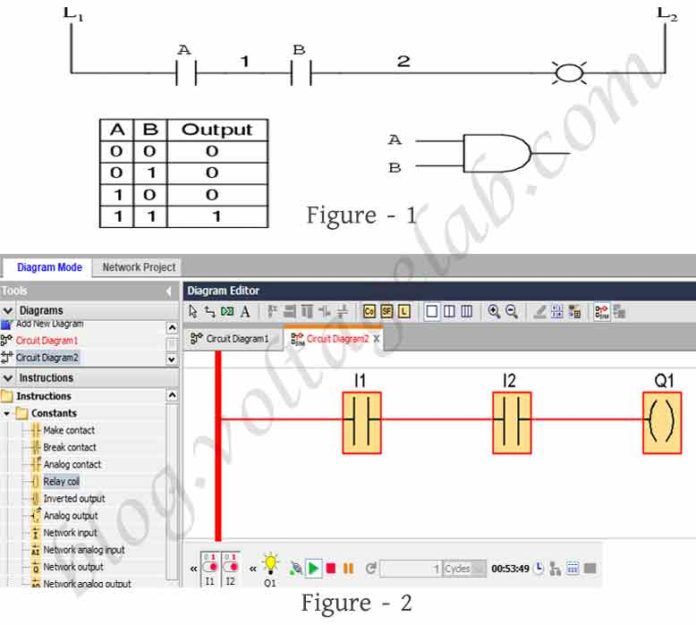696x625 pixels.
Task: Click the pencil edit toolbar icon
Action: (539, 312)
